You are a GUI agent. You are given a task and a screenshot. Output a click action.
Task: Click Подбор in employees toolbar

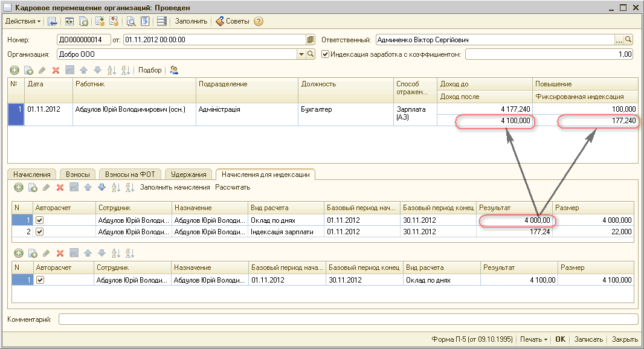[150, 70]
